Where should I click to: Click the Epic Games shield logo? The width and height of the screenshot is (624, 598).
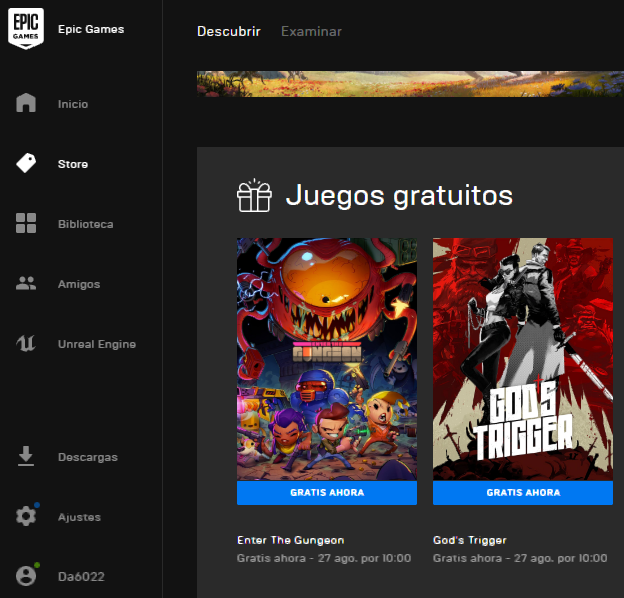click(x=26, y=28)
